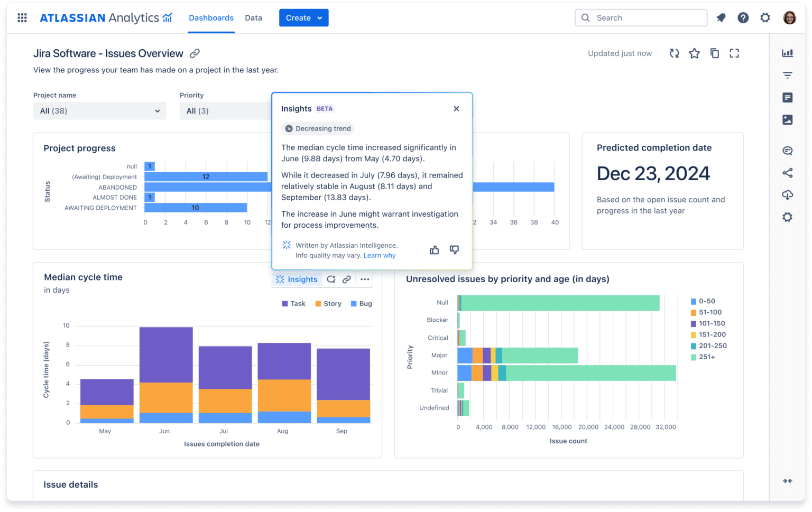Open the help question mark icon
The height and width of the screenshot is (512, 812).
pyautogui.click(x=743, y=18)
